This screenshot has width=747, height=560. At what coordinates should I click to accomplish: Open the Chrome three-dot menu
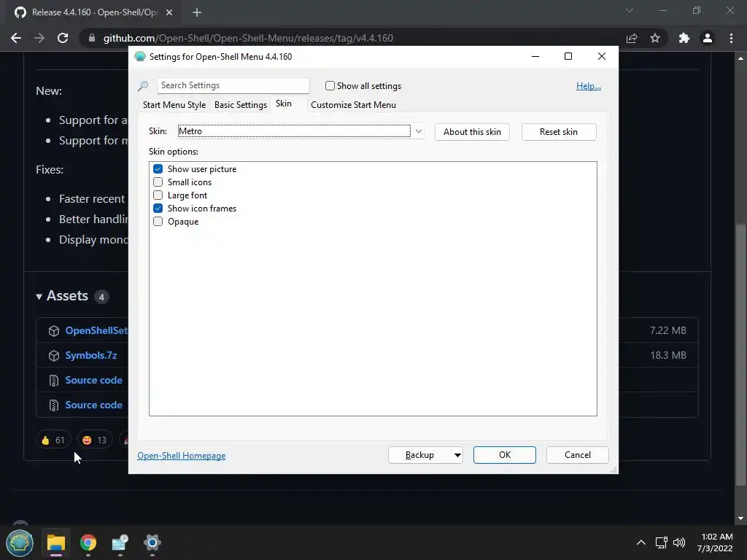tap(731, 38)
